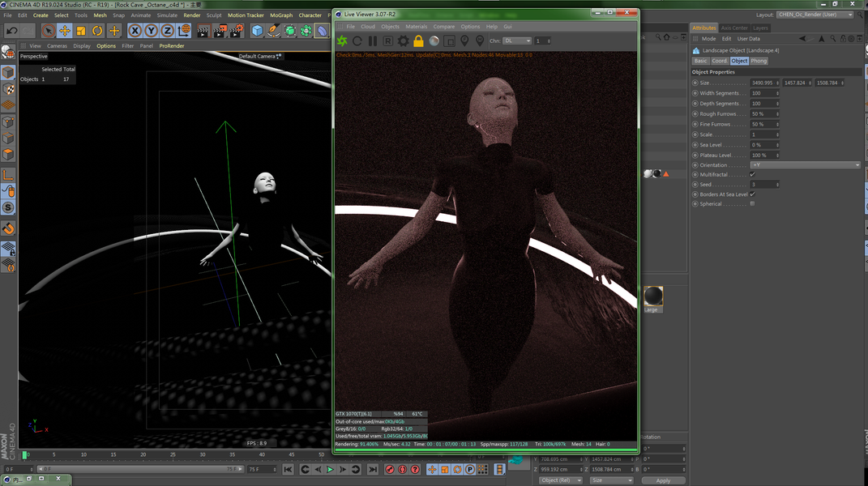Adjust the Sea Level value stepper
This screenshot has width=868, height=486.
click(x=777, y=145)
